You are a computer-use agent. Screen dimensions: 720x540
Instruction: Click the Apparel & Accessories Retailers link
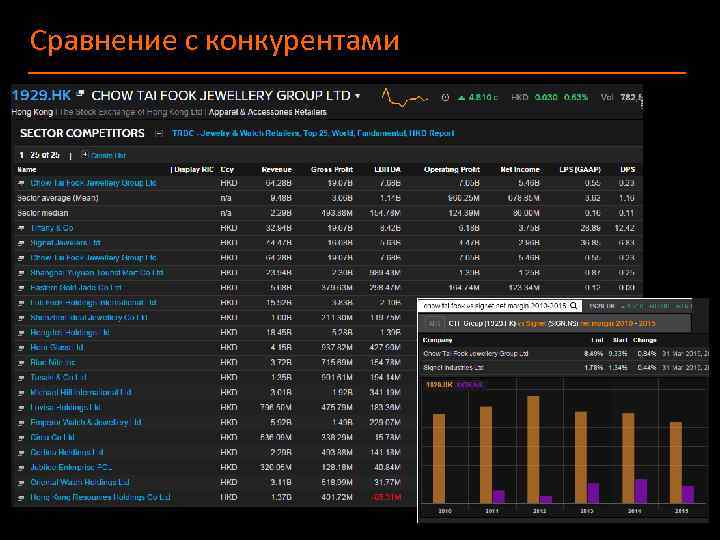(x=268, y=112)
